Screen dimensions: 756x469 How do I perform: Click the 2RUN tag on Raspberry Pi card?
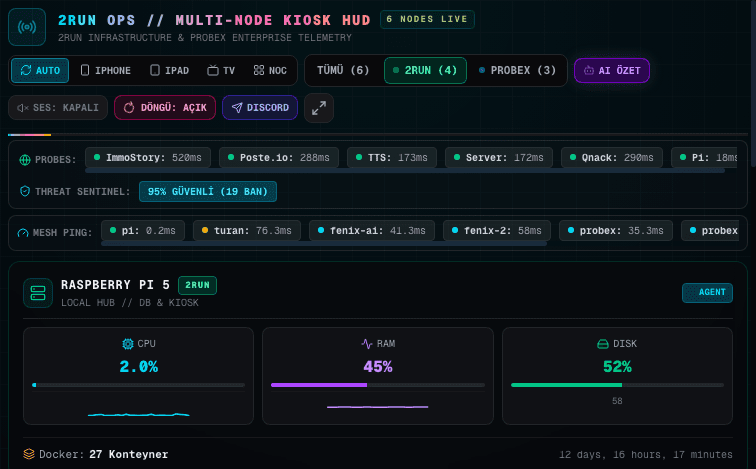[x=198, y=285]
